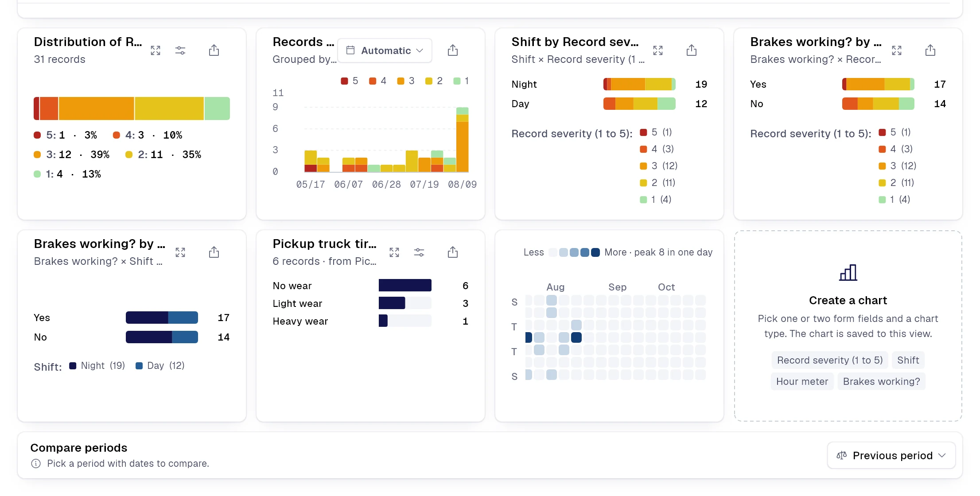Image resolution: width=980 pixels, height=496 pixels.
Task: Share the Distribution of R... chart
Action: [214, 50]
